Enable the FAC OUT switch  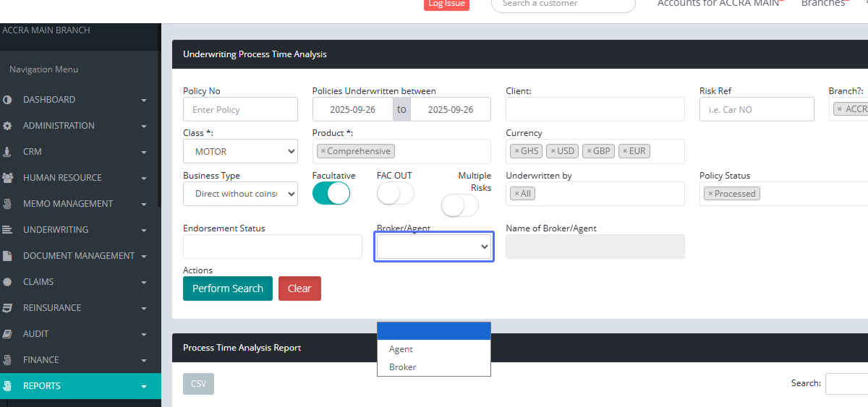pos(395,194)
